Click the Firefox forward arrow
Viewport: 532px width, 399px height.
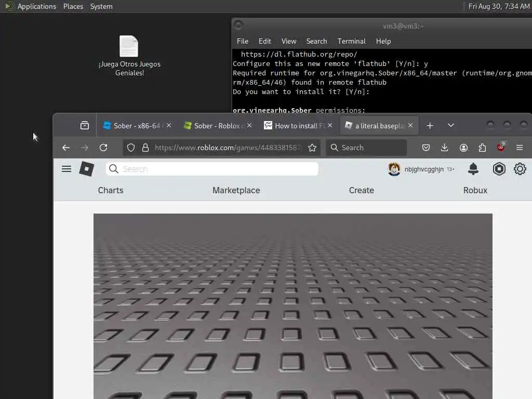tap(85, 148)
